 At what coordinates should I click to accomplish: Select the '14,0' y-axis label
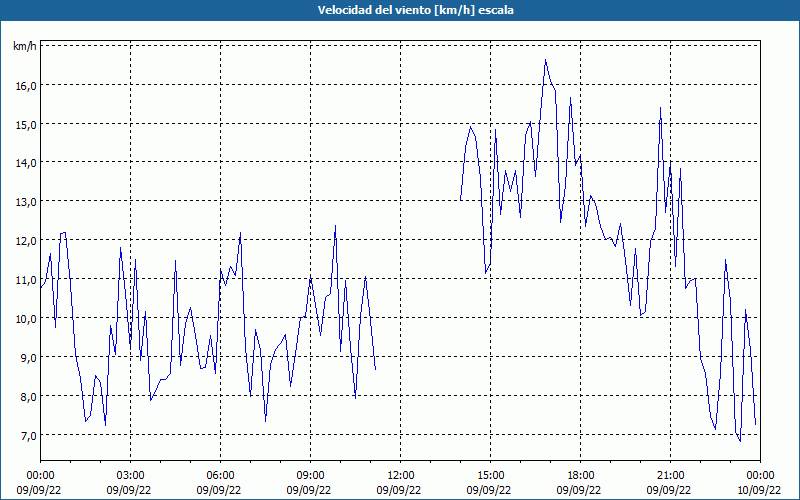click(x=26, y=163)
